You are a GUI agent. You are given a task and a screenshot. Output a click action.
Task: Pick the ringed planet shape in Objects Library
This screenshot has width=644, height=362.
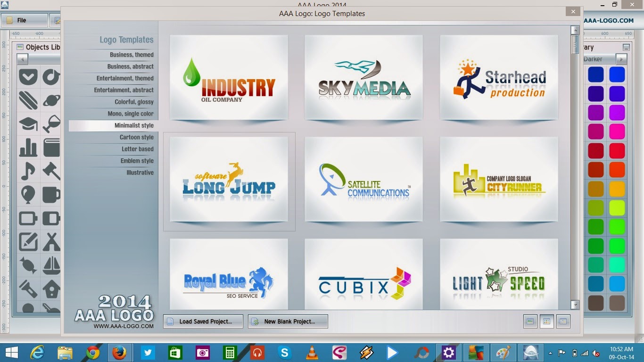pos(51,100)
